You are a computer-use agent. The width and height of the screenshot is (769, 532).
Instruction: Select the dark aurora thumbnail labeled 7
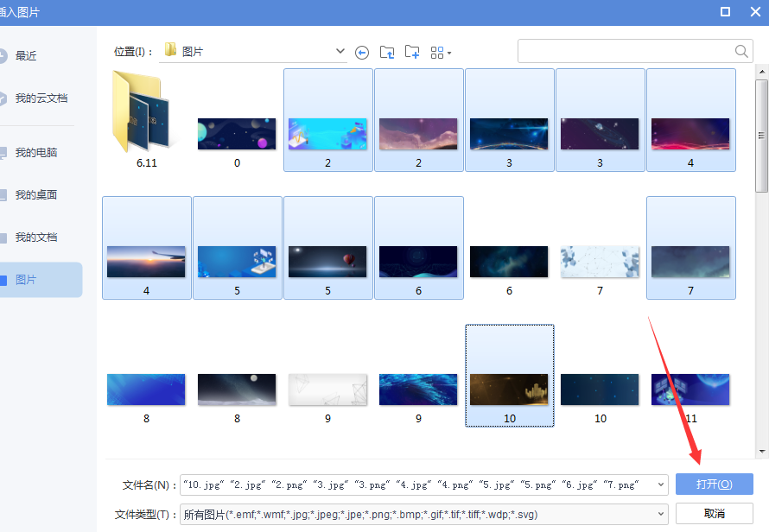pos(690,262)
